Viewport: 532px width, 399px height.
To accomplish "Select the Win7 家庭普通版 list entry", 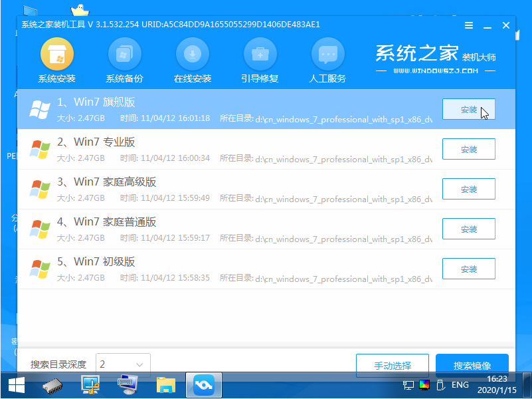I will [232, 229].
